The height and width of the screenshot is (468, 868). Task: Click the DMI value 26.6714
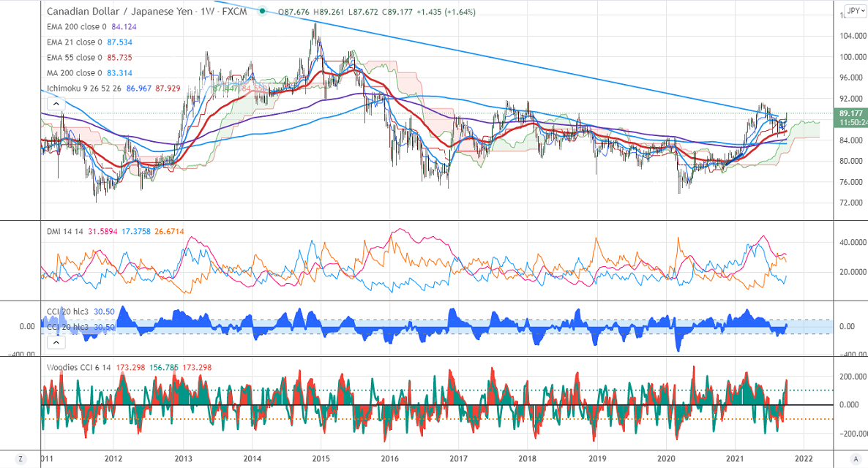point(169,231)
